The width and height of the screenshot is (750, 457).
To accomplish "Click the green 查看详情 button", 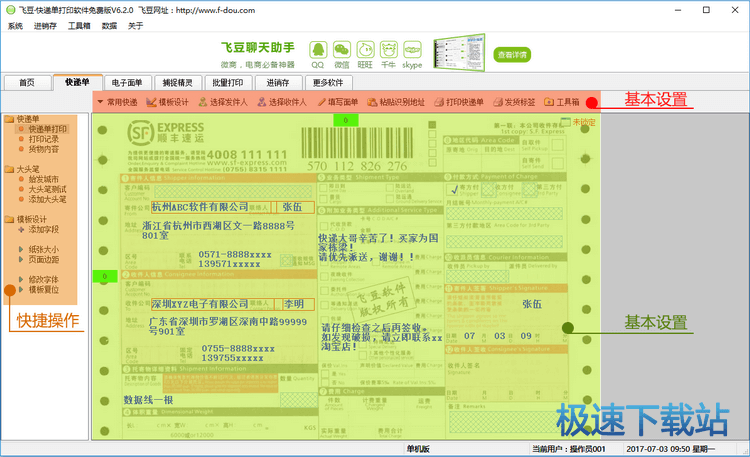I will click(512, 55).
